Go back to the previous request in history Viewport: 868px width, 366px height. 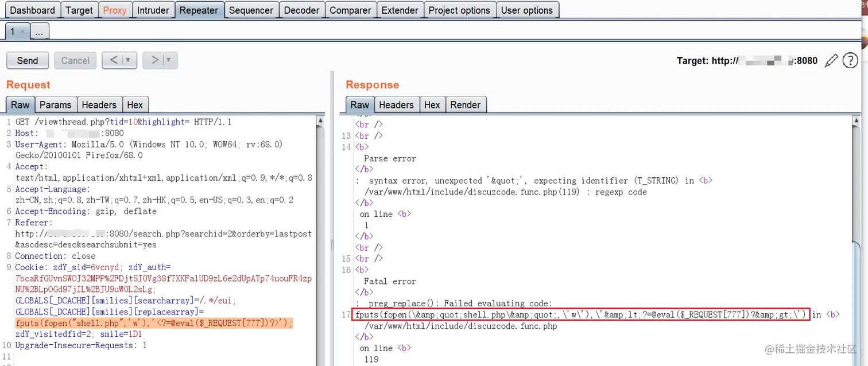(x=113, y=60)
